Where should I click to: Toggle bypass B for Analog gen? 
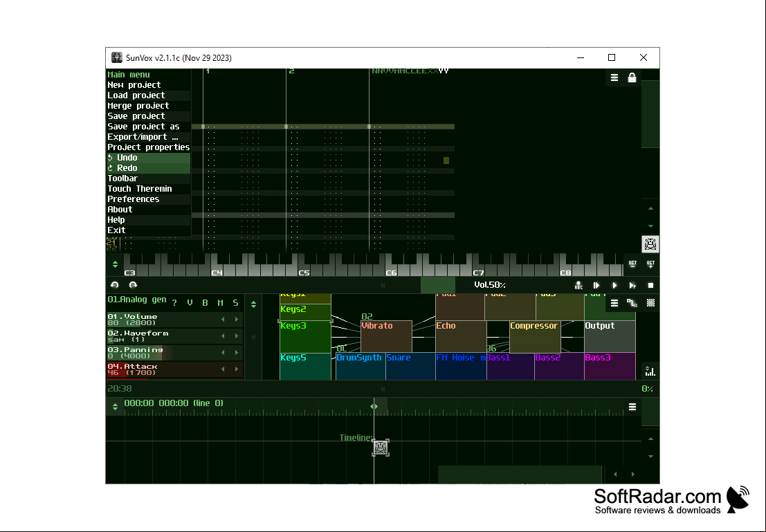(x=206, y=303)
